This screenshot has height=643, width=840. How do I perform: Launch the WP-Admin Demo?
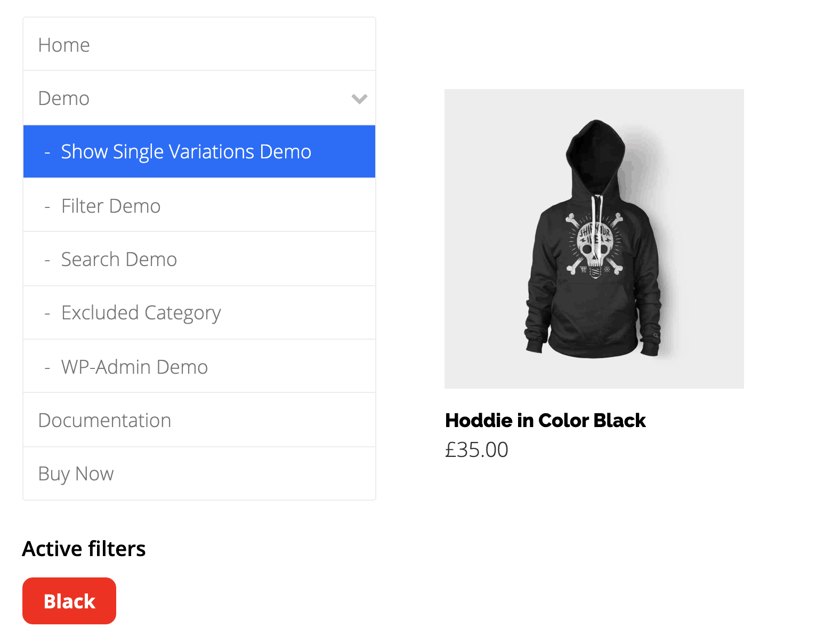134,366
